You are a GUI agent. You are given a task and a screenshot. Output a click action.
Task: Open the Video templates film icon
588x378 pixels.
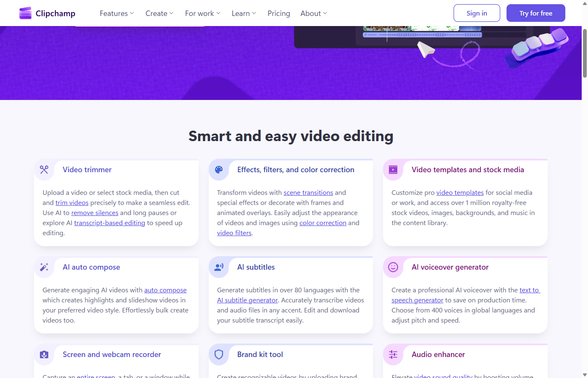(x=393, y=170)
